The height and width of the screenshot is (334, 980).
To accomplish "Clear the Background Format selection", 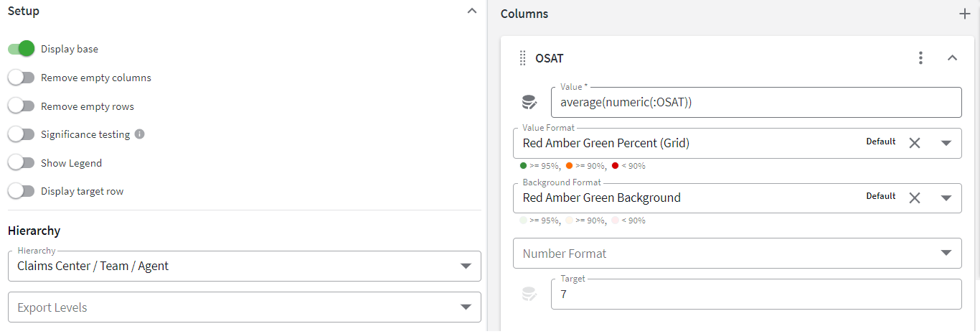I will point(915,198).
